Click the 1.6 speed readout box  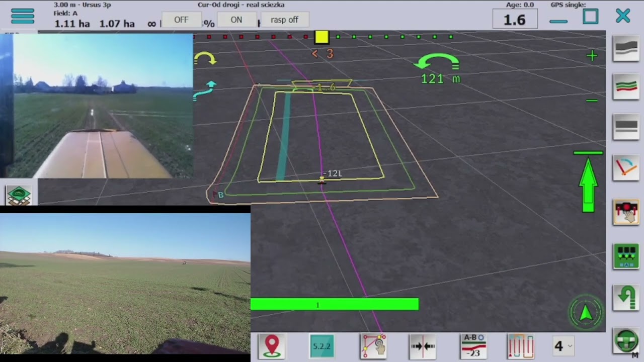515,20
